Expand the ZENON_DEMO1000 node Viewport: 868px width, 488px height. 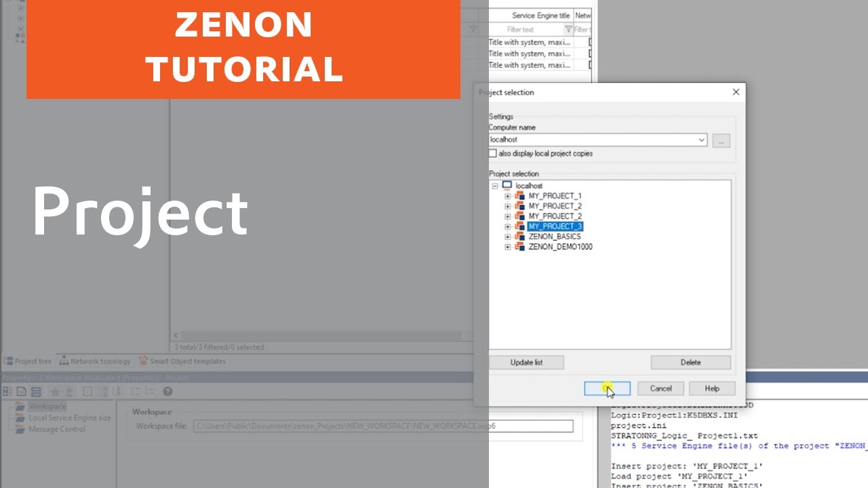coord(508,247)
